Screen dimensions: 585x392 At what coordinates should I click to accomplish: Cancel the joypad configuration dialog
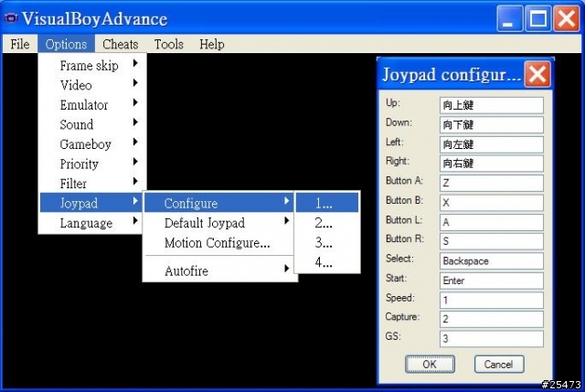point(499,364)
